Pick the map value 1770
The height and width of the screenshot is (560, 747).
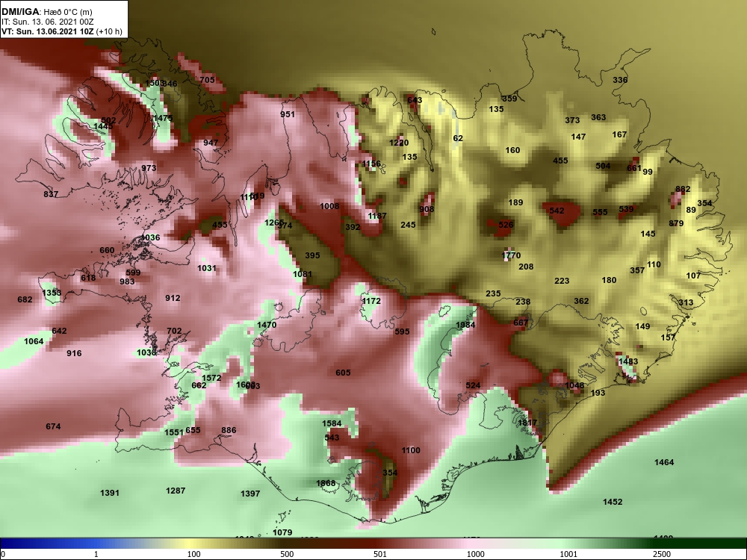[x=511, y=255]
